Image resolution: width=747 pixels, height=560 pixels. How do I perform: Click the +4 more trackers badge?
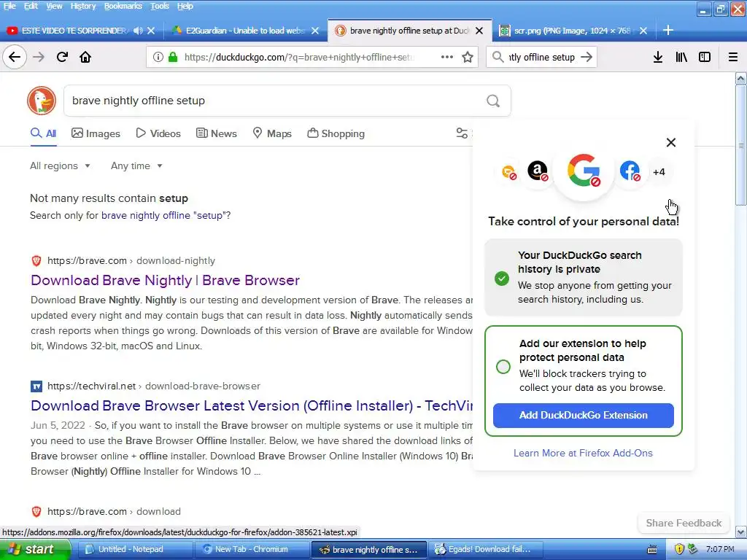659,172
